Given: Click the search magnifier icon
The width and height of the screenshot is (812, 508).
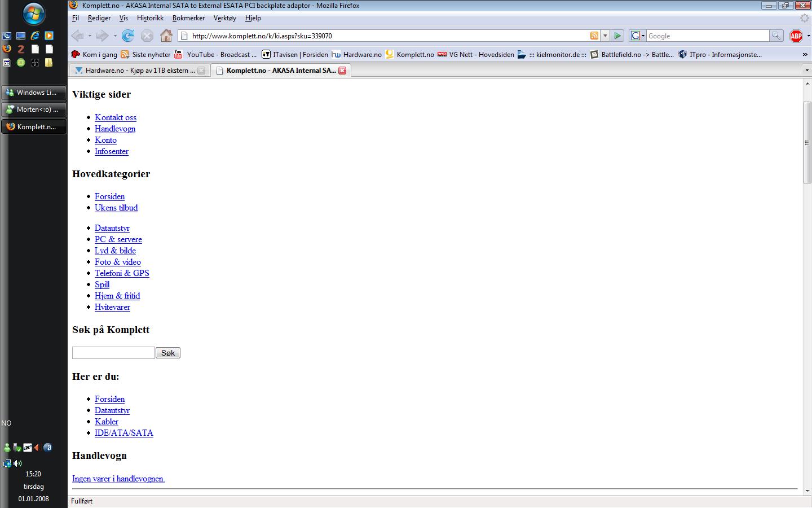Looking at the screenshot, I should (x=776, y=36).
